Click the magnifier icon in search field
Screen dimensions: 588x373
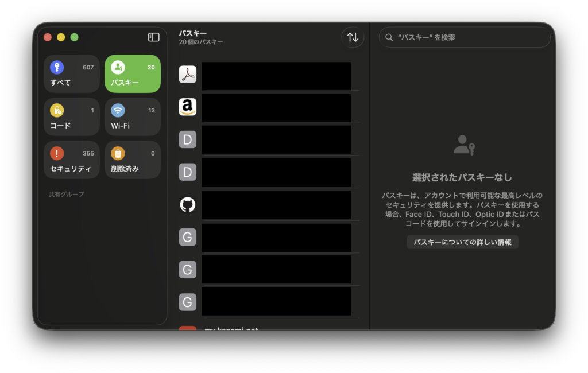[389, 37]
